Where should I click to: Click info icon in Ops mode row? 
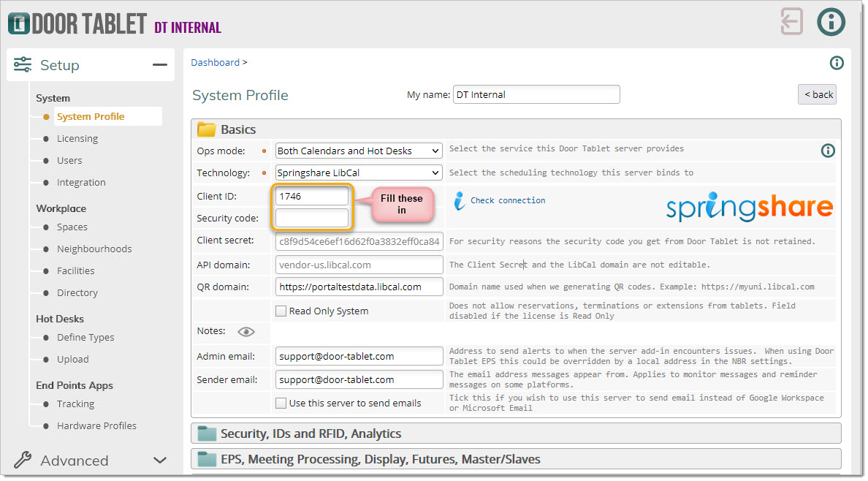pyautogui.click(x=827, y=151)
